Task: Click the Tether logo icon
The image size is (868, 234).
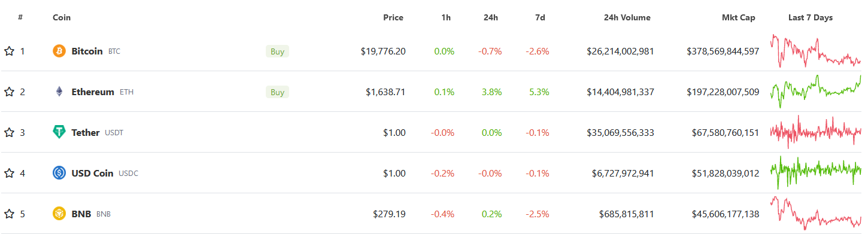Action: [x=59, y=132]
